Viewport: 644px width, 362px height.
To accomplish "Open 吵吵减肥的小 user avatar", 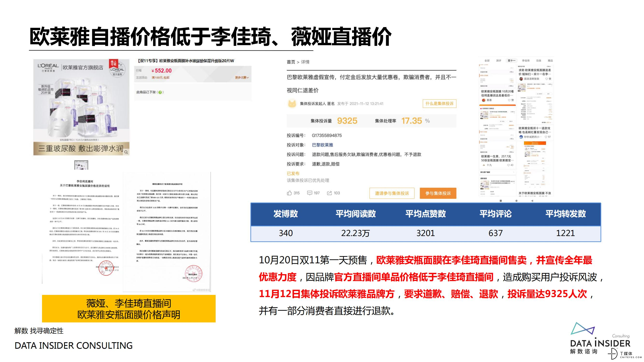I will (x=521, y=137).
